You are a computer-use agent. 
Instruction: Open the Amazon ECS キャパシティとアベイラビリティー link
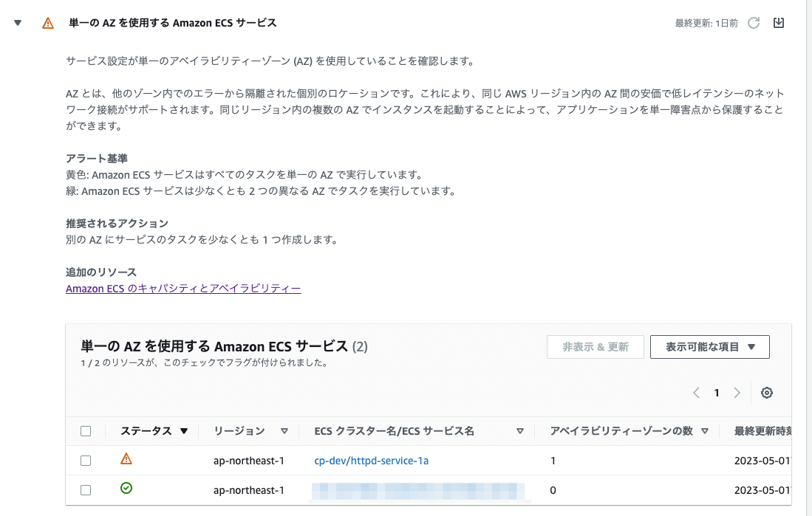pos(182,288)
